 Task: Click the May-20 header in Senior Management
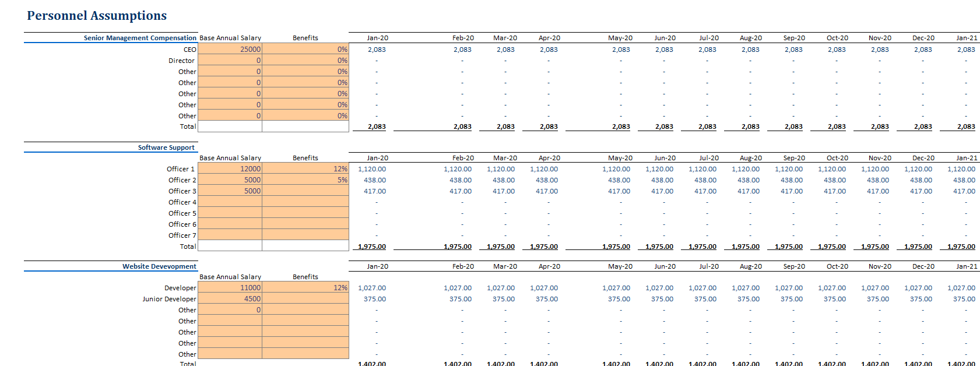tap(620, 38)
